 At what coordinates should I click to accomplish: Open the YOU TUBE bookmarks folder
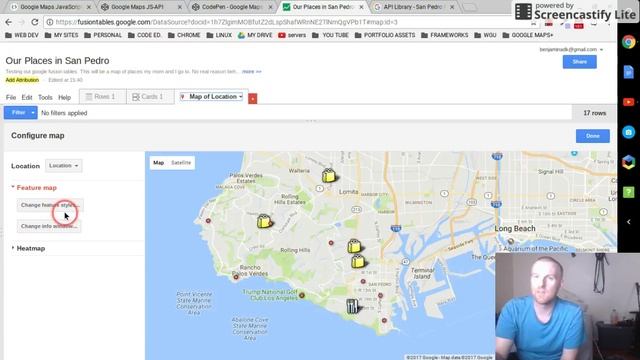coord(330,35)
